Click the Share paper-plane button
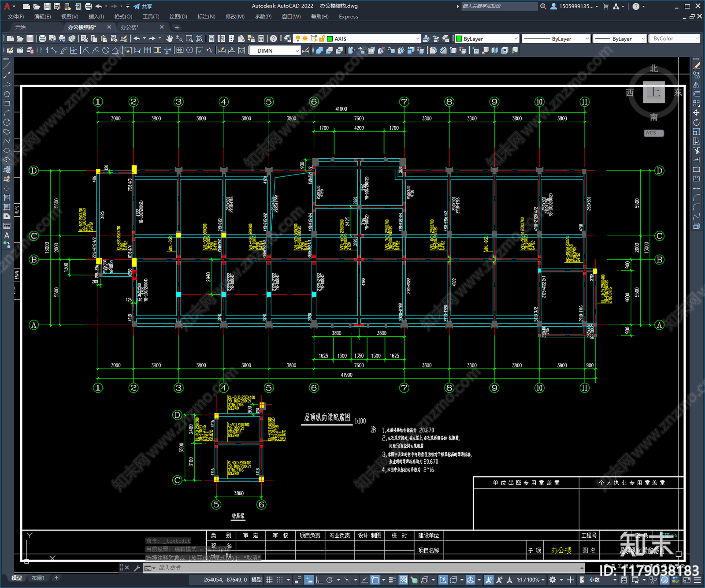The image size is (705, 588). click(x=143, y=6)
